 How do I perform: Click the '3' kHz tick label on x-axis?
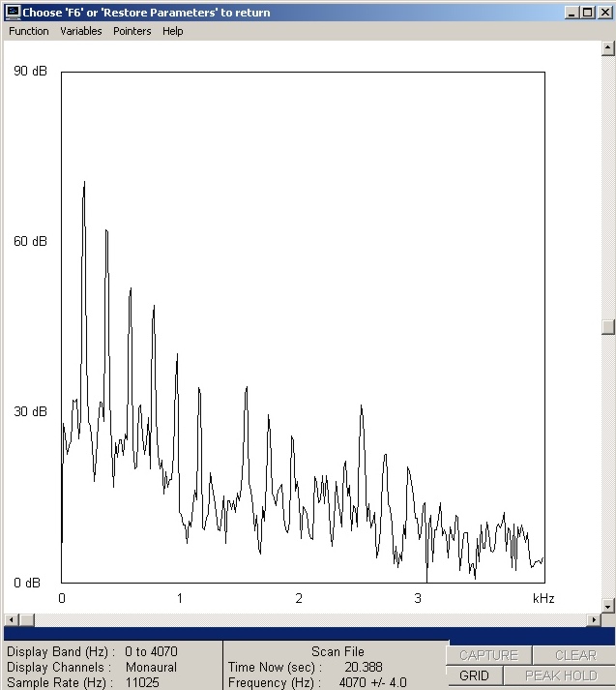point(418,598)
